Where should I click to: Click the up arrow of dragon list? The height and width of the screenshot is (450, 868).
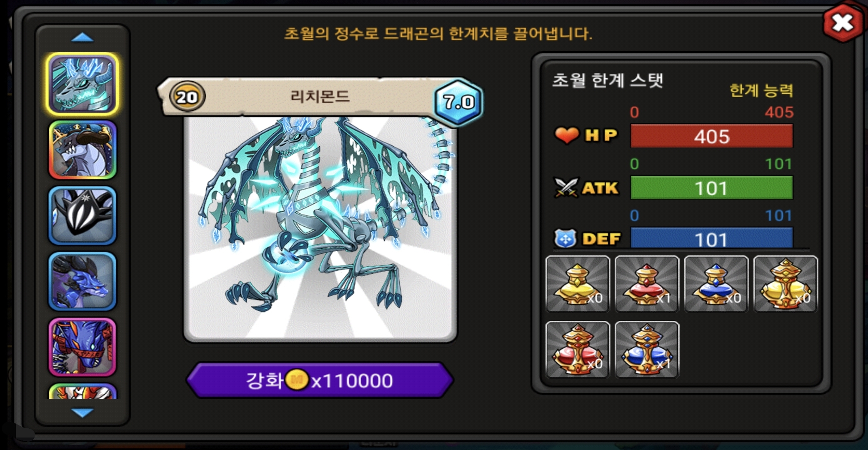83,37
